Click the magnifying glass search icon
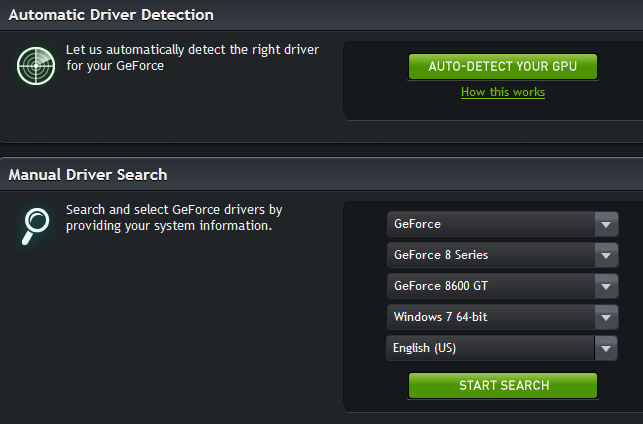The image size is (643, 424). (x=36, y=226)
